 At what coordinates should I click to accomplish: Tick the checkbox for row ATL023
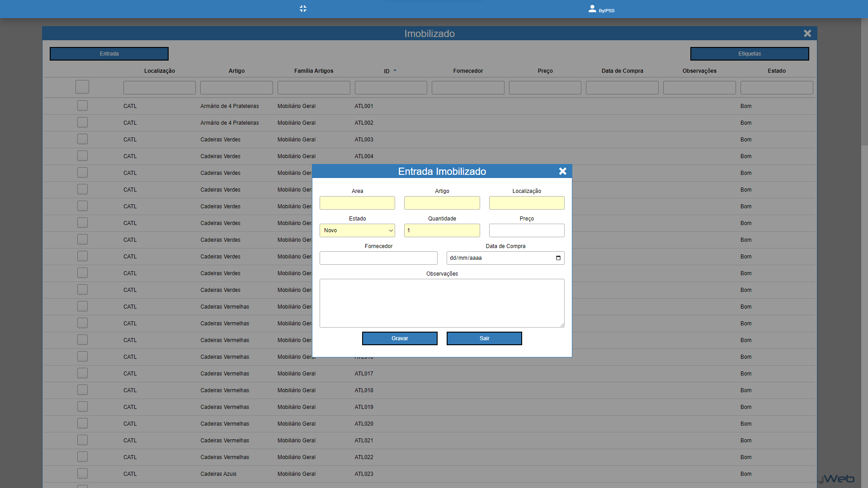[82, 474]
